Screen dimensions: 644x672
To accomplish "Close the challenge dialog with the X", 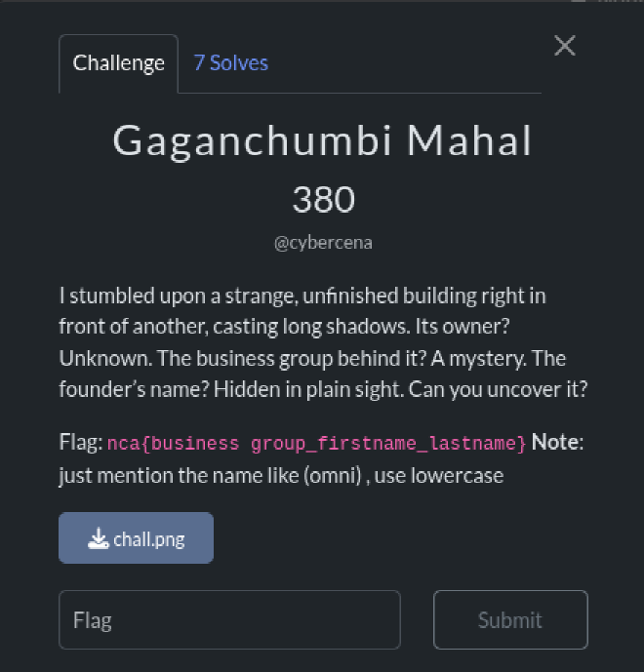I will point(564,46).
